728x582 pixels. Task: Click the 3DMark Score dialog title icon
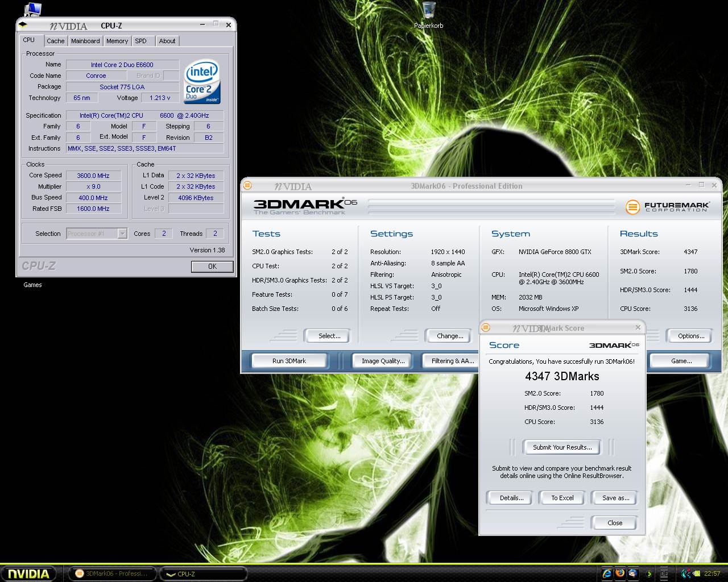(486, 327)
